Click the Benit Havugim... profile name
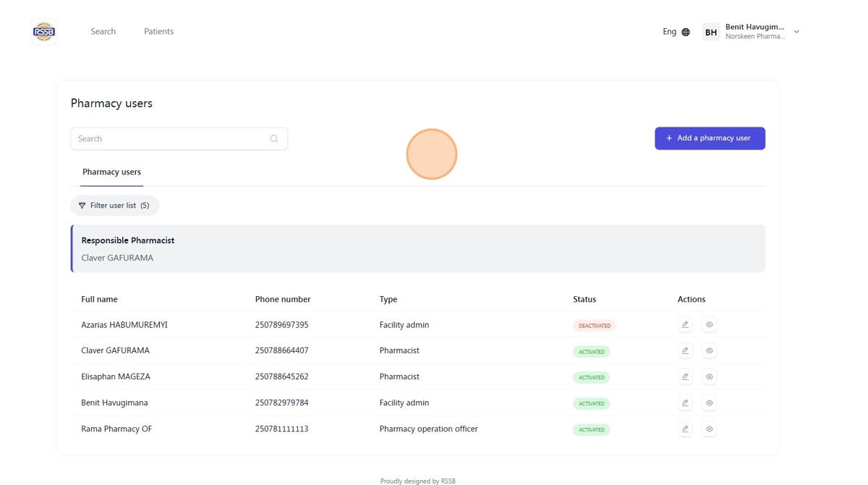 754,27
